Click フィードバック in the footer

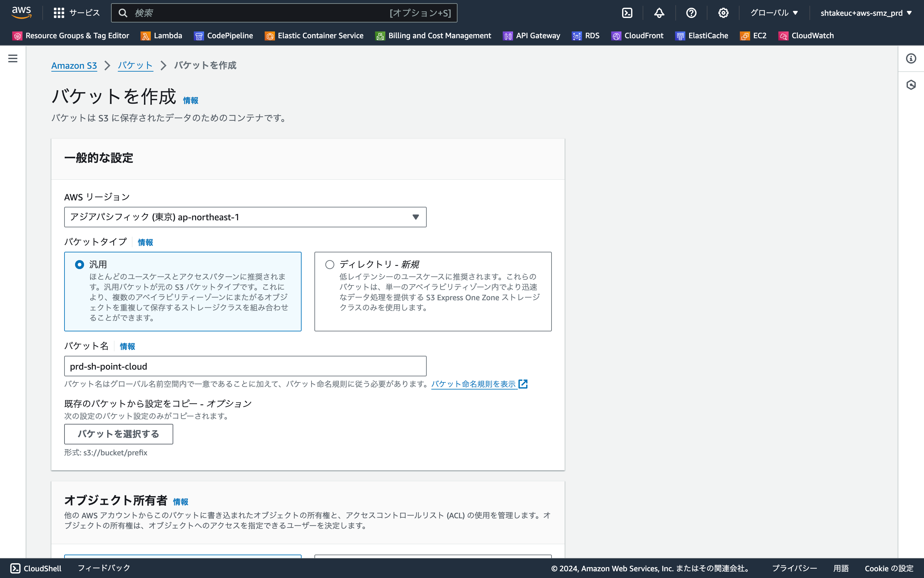click(104, 568)
